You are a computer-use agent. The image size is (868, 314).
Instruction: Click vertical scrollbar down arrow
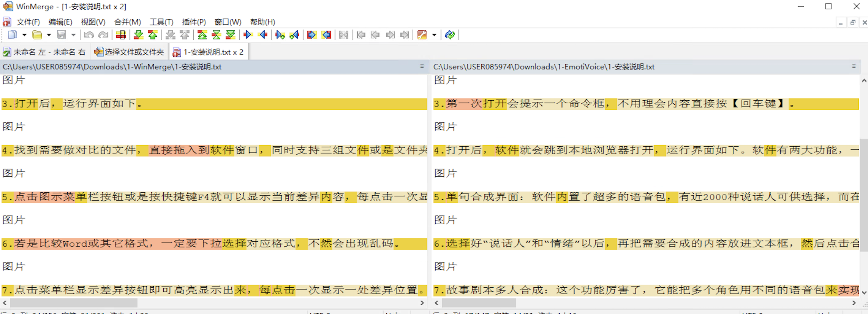(864, 293)
